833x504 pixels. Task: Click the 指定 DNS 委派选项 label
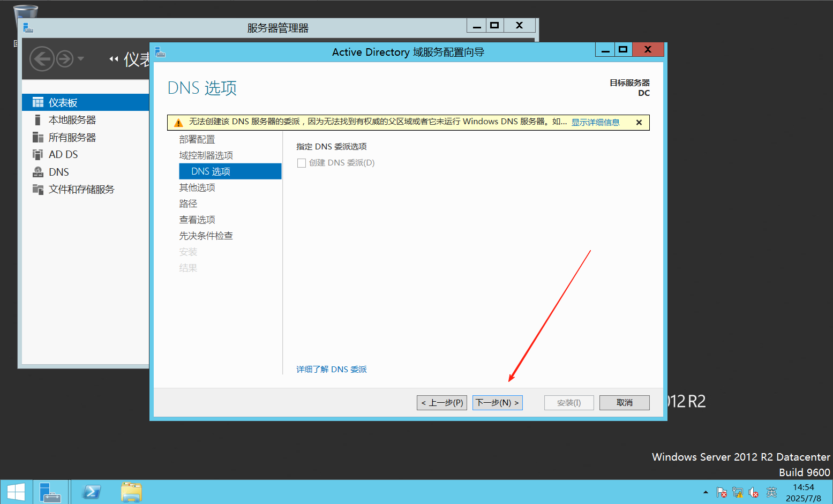pyautogui.click(x=332, y=146)
